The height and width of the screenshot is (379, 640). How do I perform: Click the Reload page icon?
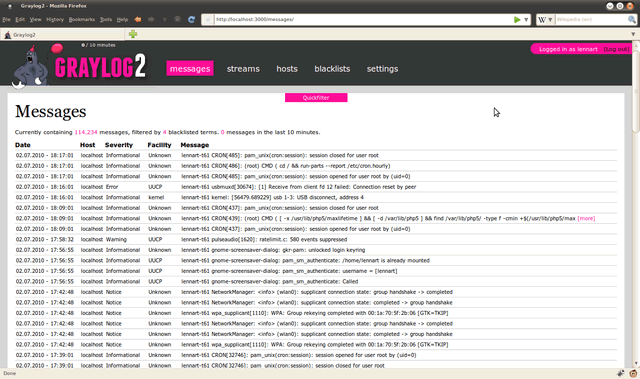point(191,19)
